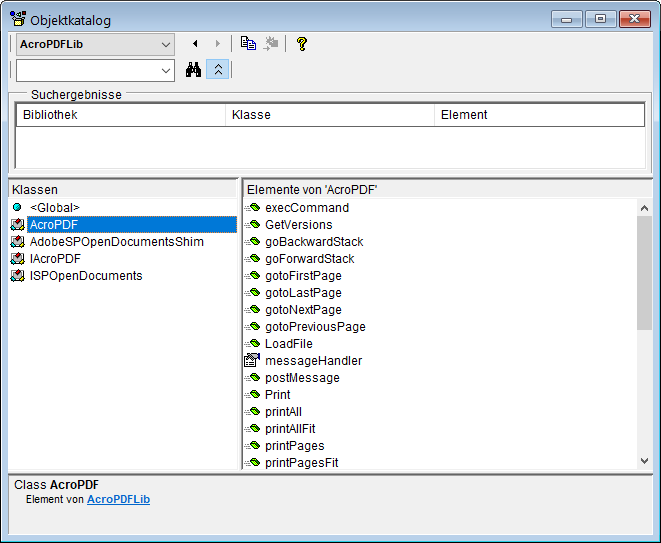Click inside the search text input field
Image resolution: width=661 pixels, height=543 pixels.
point(86,70)
